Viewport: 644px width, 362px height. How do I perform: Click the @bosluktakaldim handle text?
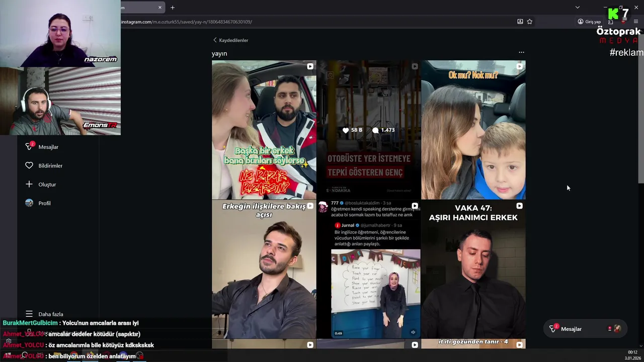[362, 203]
